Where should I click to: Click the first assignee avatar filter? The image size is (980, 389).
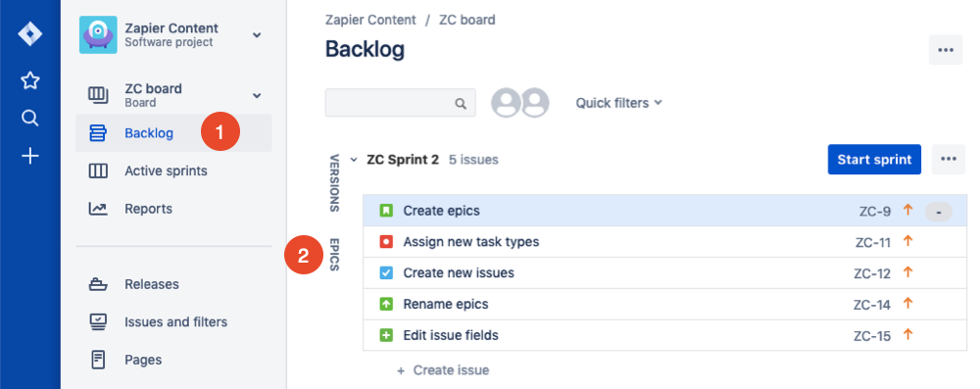tap(506, 103)
